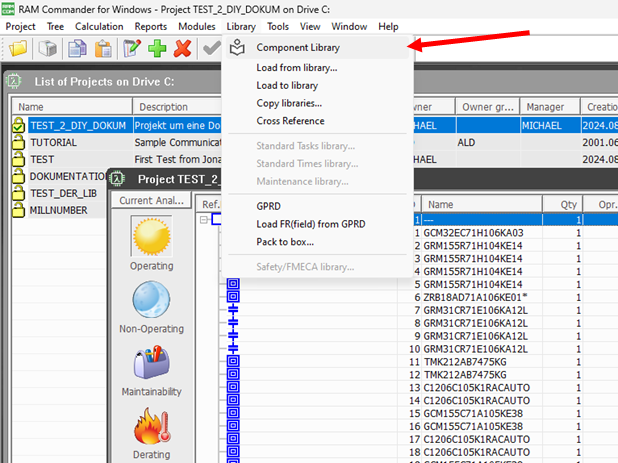
Task: Click the Current Analysis panel tab
Action: coord(150,200)
